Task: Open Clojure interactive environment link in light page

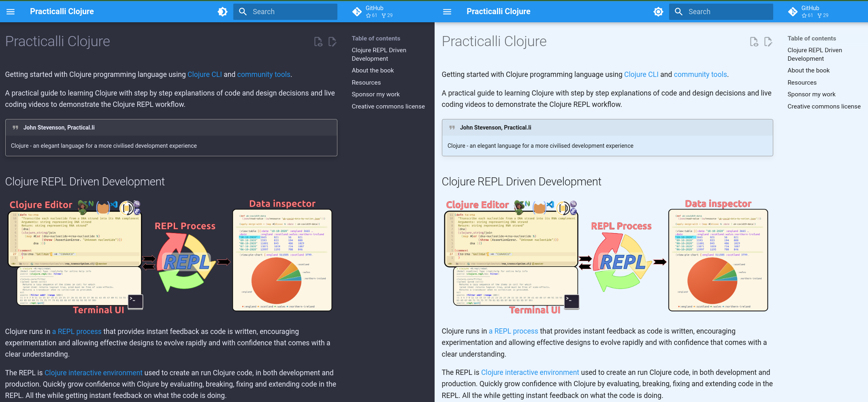Action: click(530, 372)
